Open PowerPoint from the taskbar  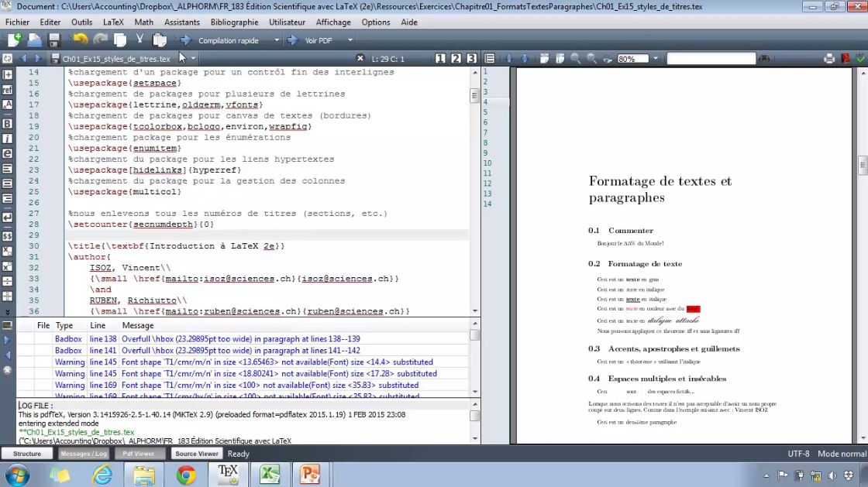[x=310, y=475]
